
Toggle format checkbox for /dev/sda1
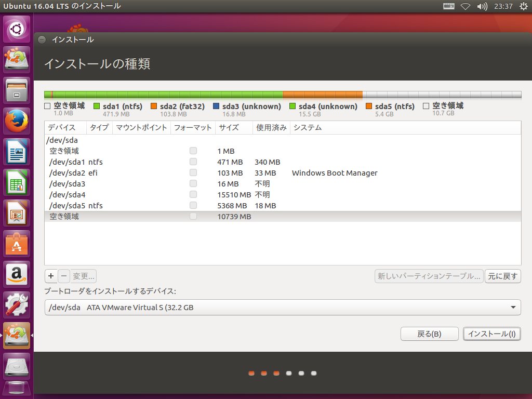coord(193,162)
